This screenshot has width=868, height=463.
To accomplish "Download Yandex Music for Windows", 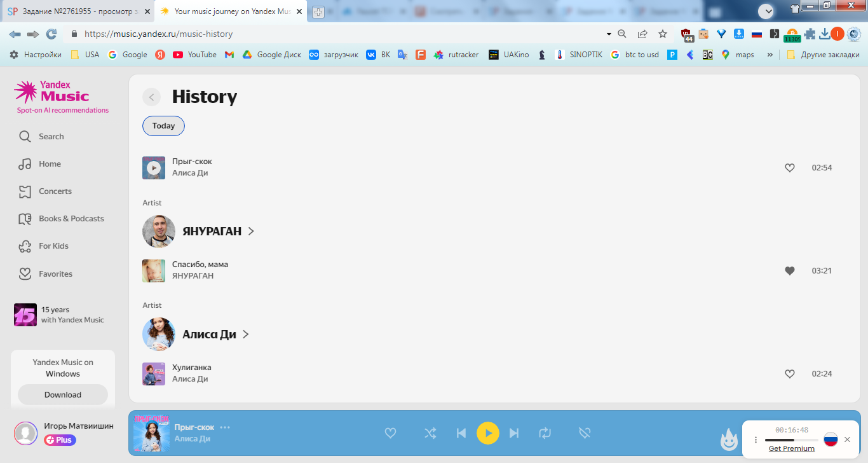I will point(63,395).
